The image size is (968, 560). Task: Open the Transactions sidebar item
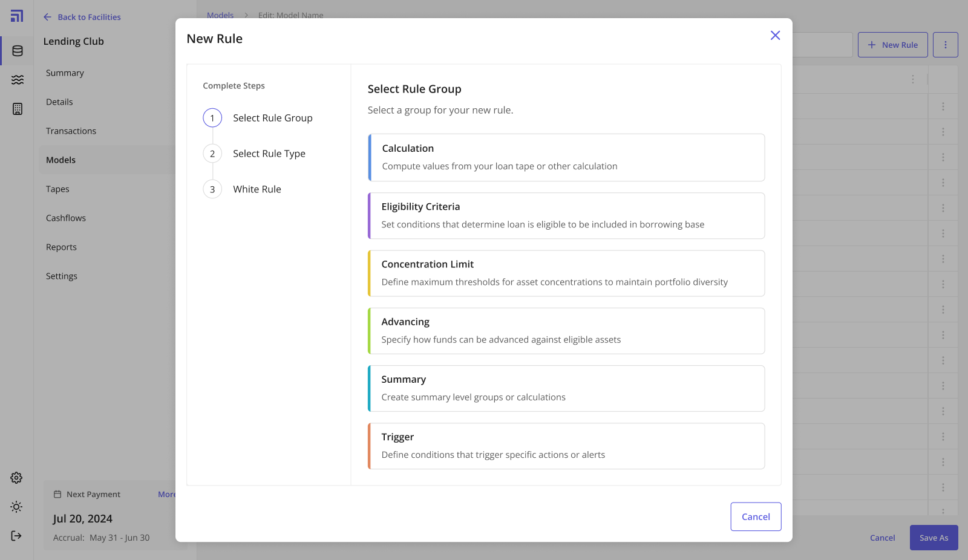coord(71,131)
